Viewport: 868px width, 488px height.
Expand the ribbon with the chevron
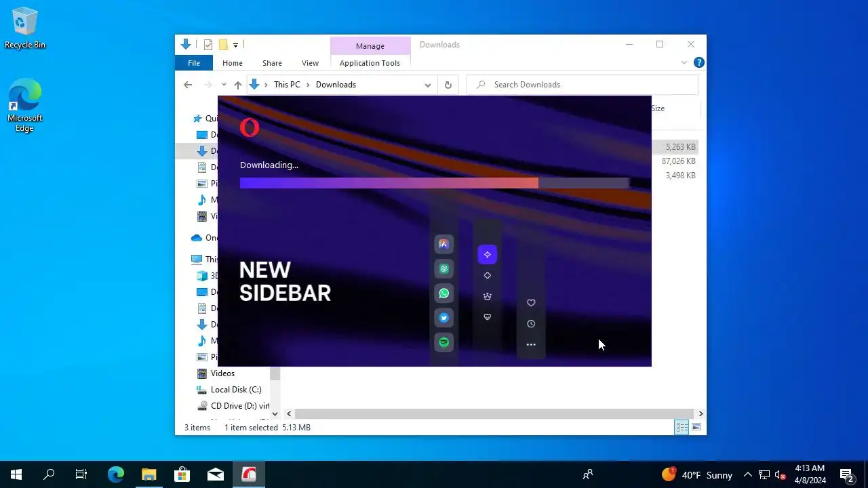[684, 62]
